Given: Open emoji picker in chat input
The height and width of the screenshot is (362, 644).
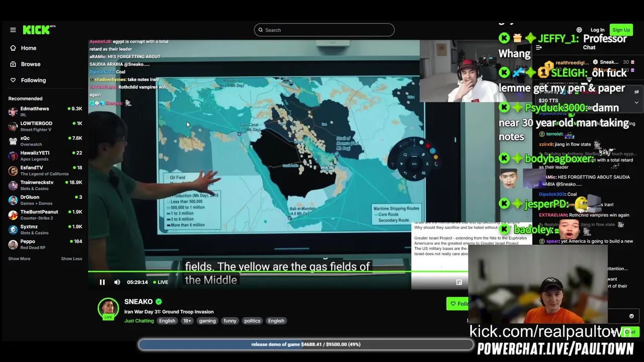Looking at the screenshot, I should (631, 316).
